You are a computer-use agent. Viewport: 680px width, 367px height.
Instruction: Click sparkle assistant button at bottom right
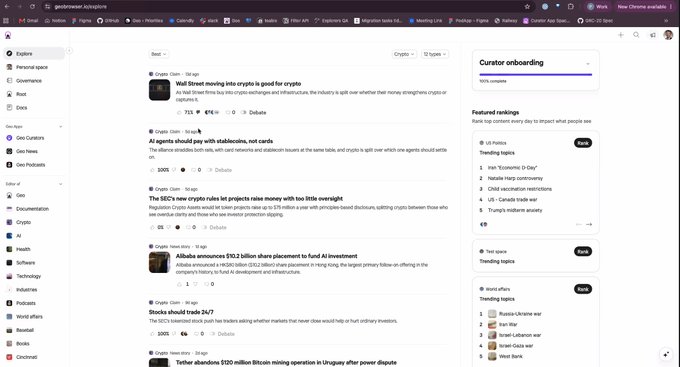pyautogui.click(x=666, y=354)
